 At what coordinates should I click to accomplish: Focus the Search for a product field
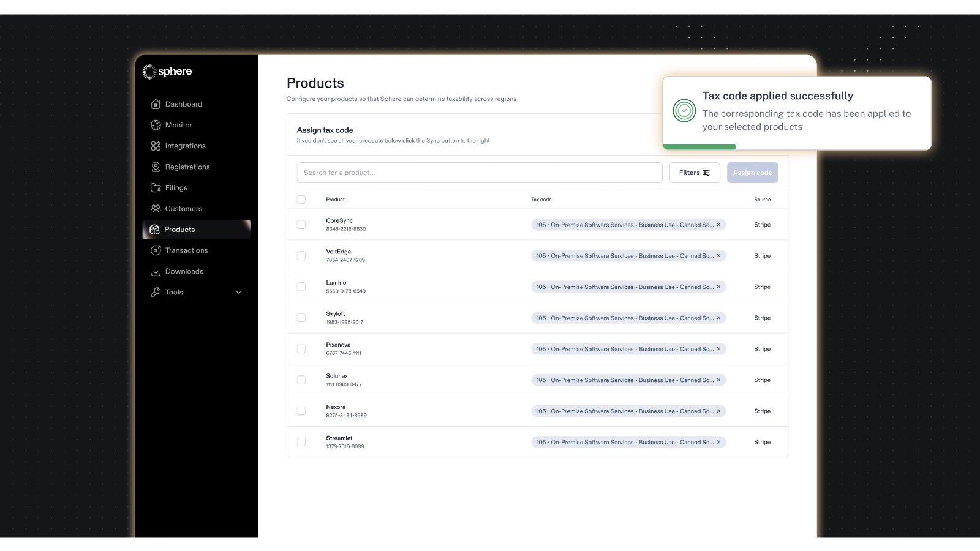click(479, 173)
